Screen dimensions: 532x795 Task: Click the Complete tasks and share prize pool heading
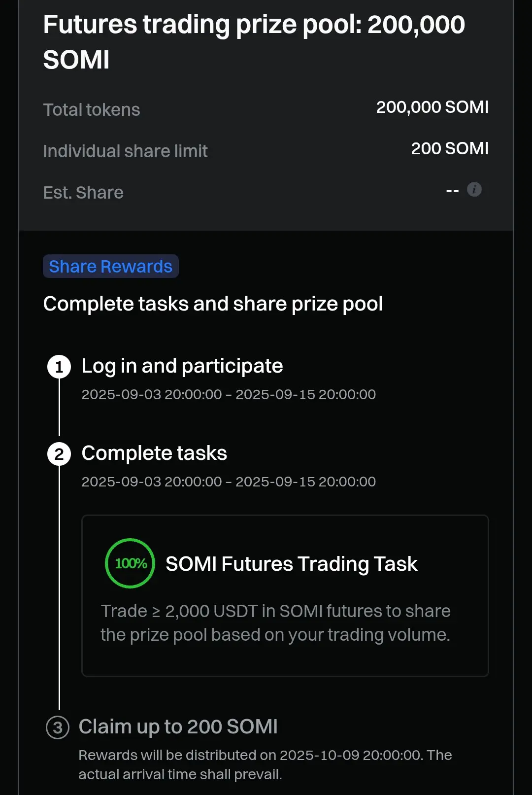[x=213, y=304]
